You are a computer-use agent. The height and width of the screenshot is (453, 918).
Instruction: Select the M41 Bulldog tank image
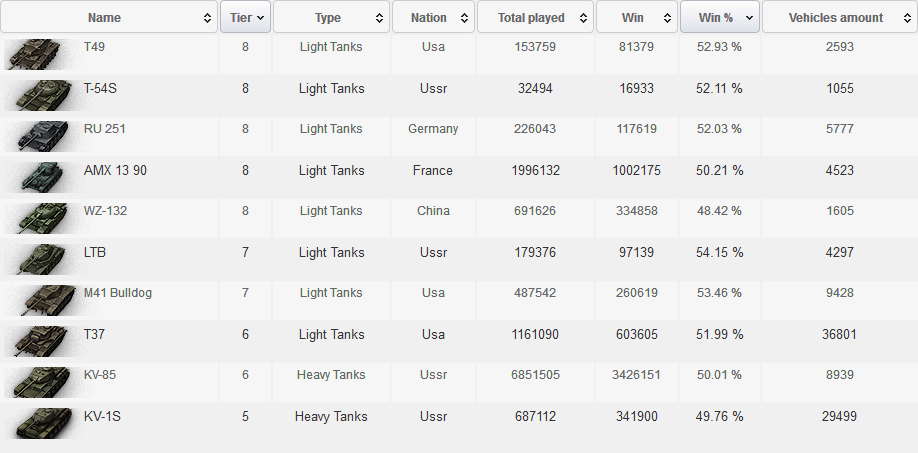(x=38, y=299)
